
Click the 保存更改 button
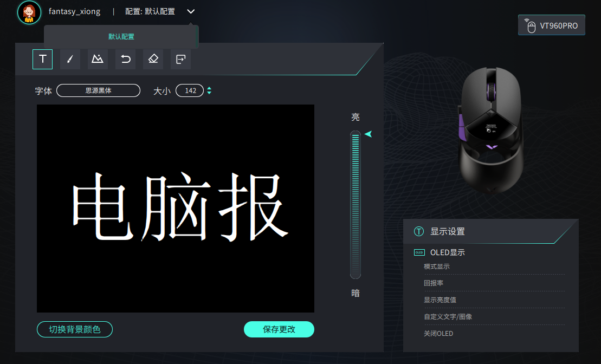[279, 329]
